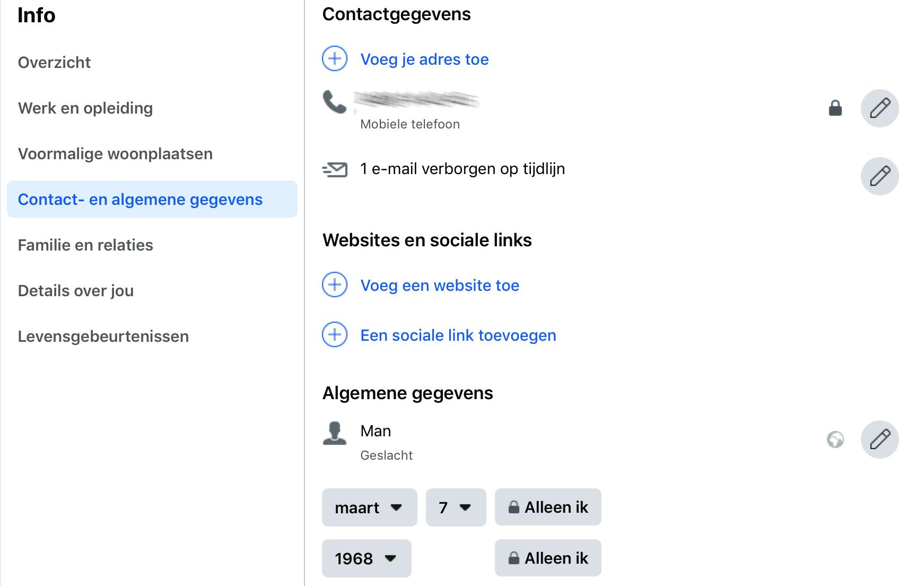Click the plus icon for social link

335,334
